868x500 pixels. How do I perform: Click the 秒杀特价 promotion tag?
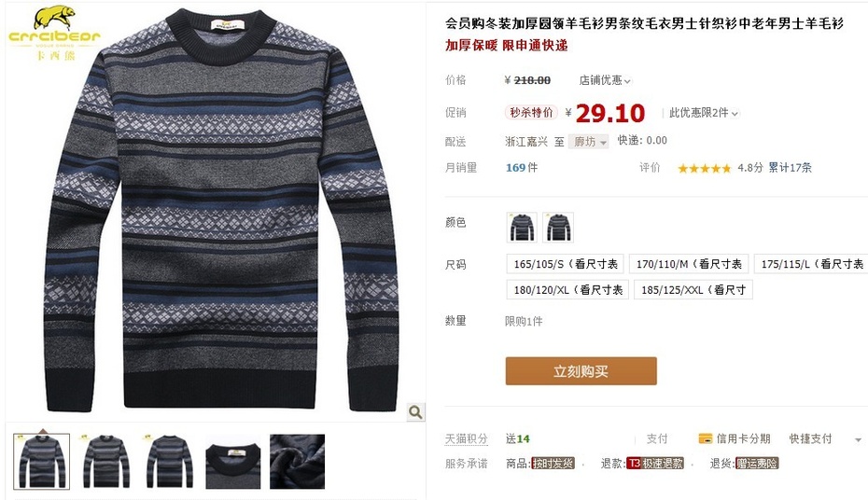531,113
